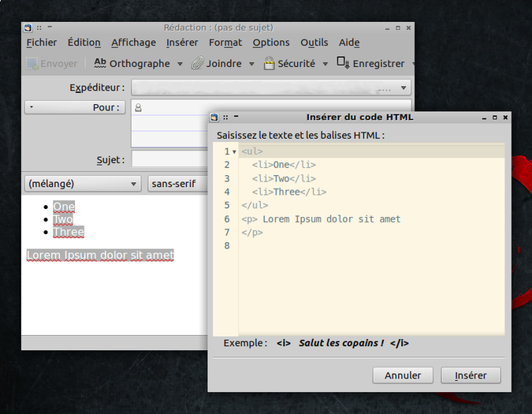Image resolution: width=532 pixels, height=414 pixels.
Task: Click 'Lorem Ipsum dolor sit amet' in body
Action: point(100,255)
